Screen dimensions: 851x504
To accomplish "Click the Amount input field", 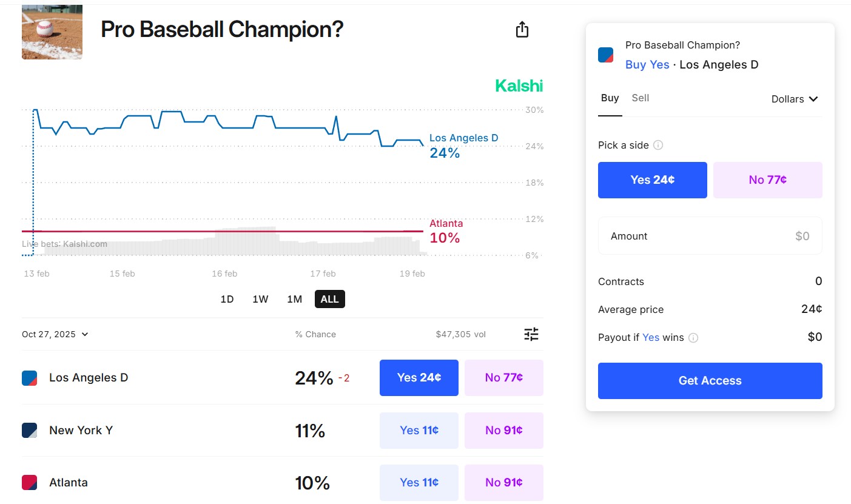I will pyautogui.click(x=710, y=236).
